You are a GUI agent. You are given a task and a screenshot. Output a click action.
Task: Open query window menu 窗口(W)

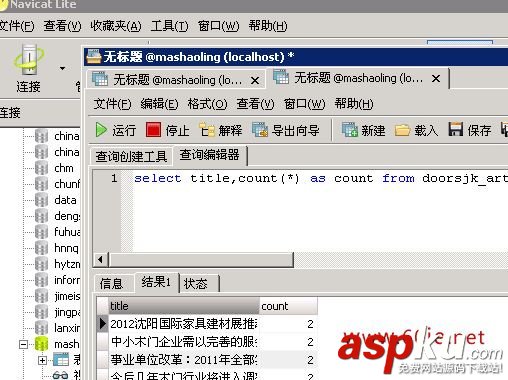(304, 104)
